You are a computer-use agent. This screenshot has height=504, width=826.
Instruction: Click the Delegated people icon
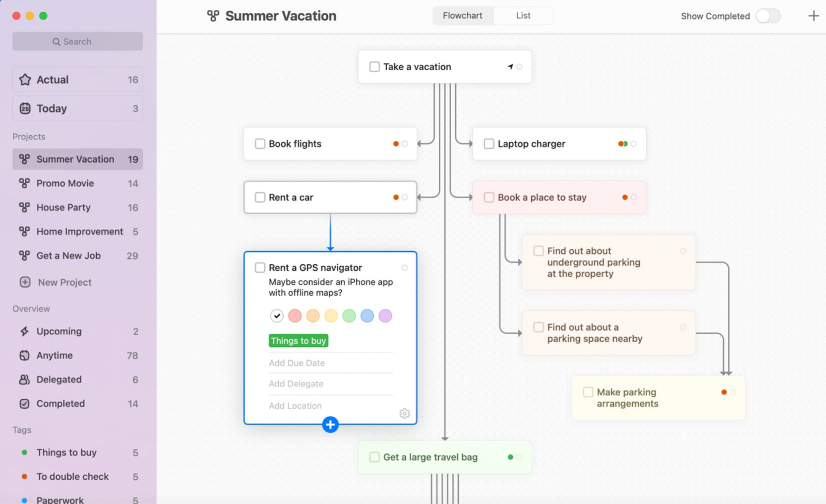(x=24, y=380)
